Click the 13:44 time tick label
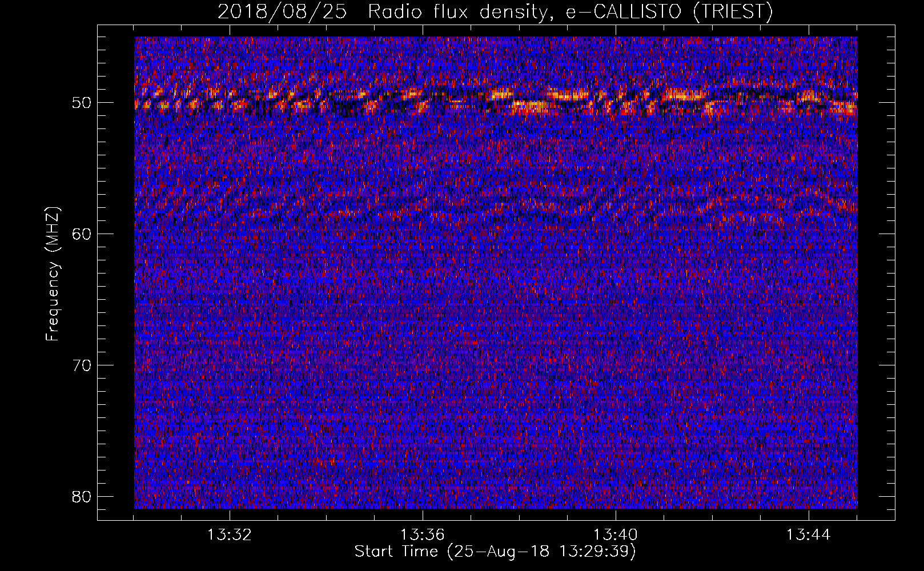Image resolution: width=924 pixels, height=571 pixels. point(809,535)
